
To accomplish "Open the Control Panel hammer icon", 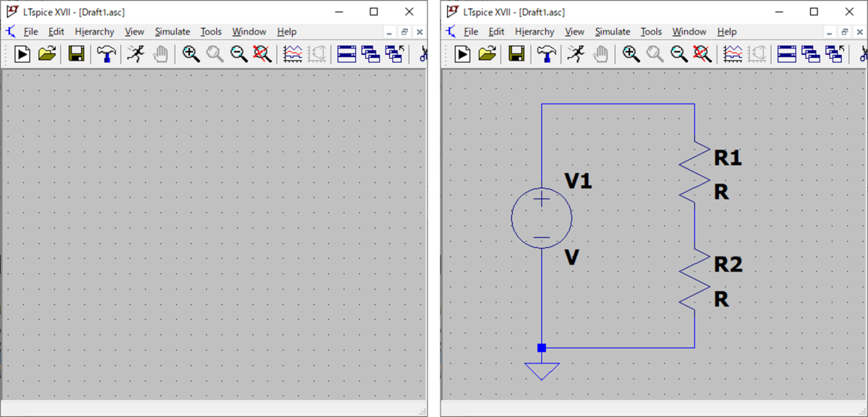I will pos(105,54).
